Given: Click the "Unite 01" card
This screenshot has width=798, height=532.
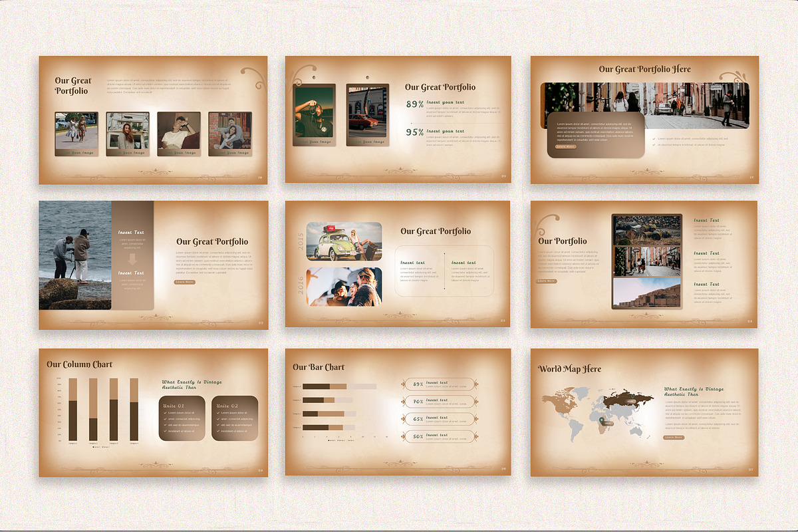Looking at the screenshot, I should tap(182, 418).
